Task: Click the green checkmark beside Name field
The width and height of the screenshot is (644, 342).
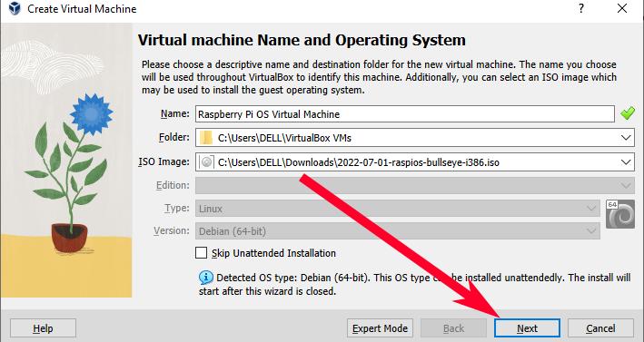Action: (627, 113)
